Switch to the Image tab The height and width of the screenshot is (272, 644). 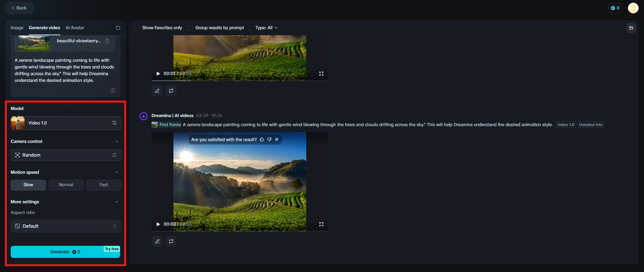coord(17,28)
